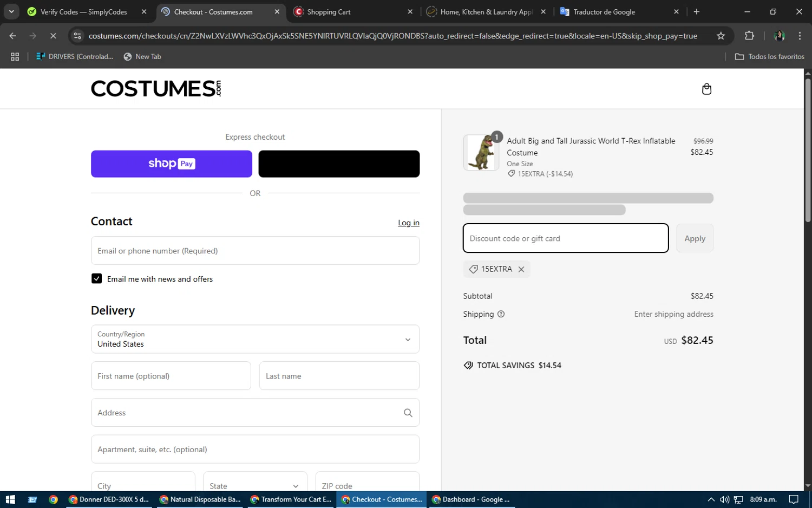The height and width of the screenshot is (508, 812).
Task: Click the Apply discount button
Action: point(695,238)
